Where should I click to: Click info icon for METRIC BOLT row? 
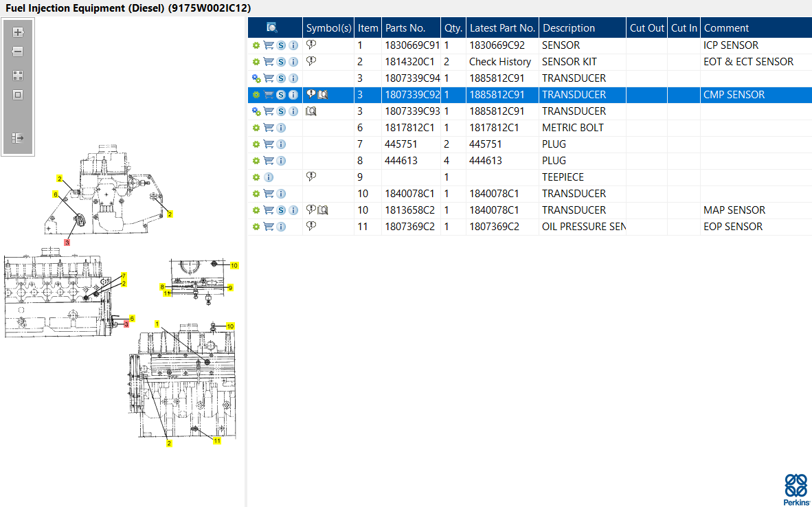coord(281,128)
